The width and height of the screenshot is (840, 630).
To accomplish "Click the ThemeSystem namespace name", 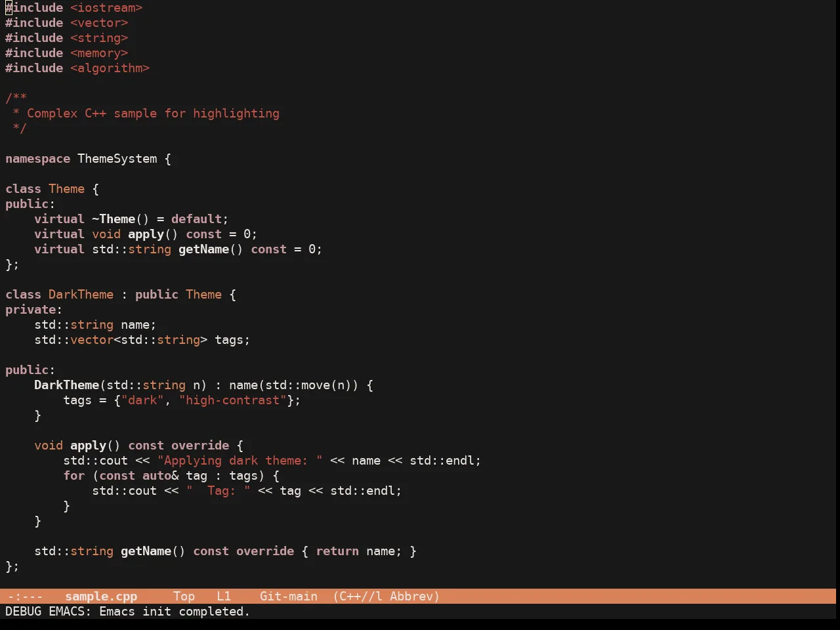I will coord(117,159).
